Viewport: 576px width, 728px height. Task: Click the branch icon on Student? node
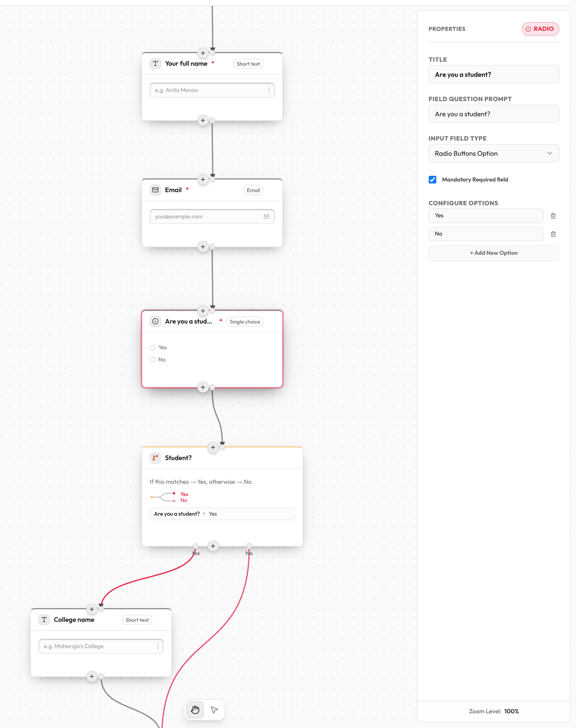[155, 458]
